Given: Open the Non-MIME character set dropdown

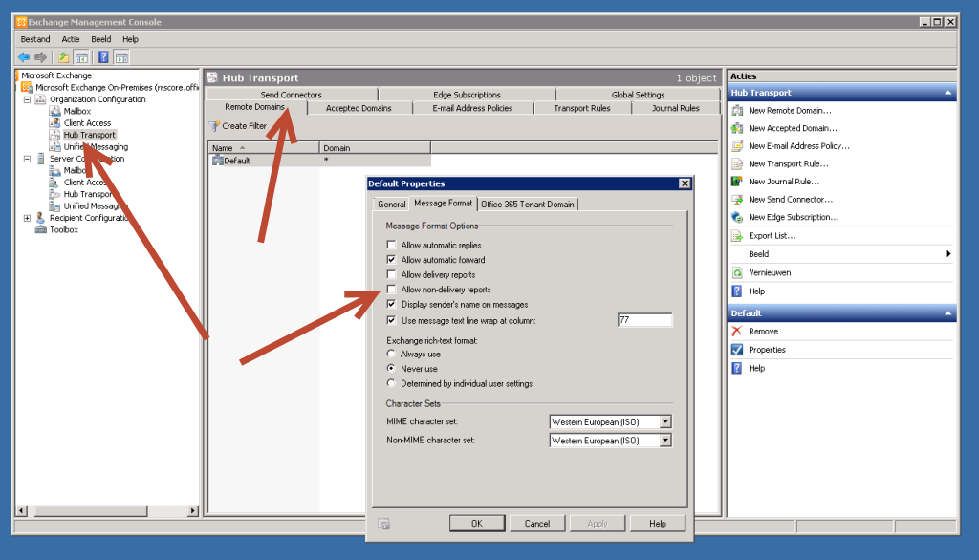Looking at the screenshot, I should click(x=665, y=441).
